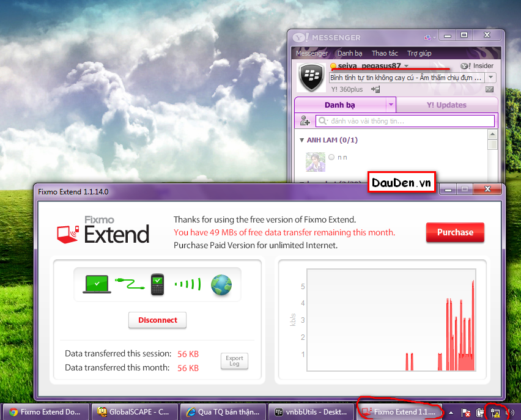Viewport: 521px width, 420px height.
Task: Open GlobalSCAPE taskbar item
Action: (135, 412)
